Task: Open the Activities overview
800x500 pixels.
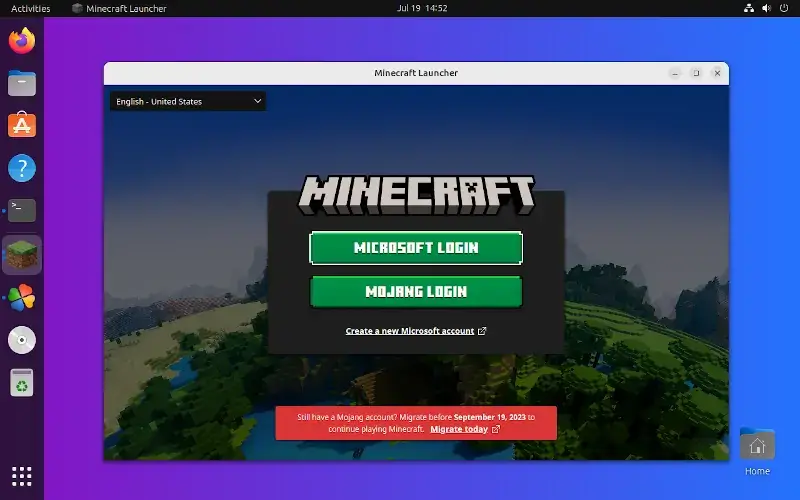Action: tap(31, 8)
